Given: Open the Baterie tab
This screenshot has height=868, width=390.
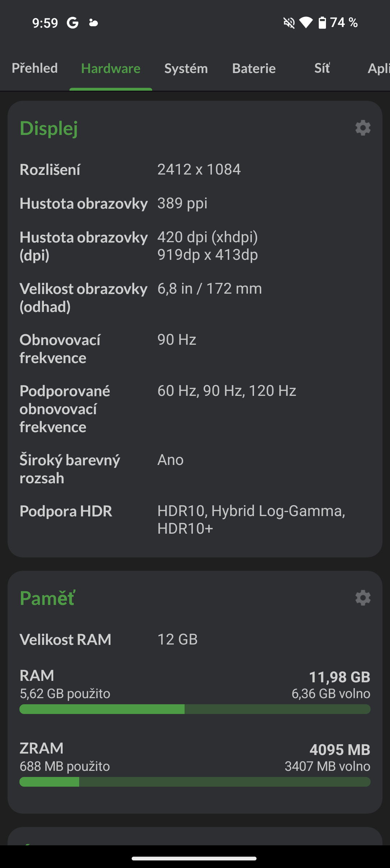Looking at the screenshot, I should click(x=254, y=68).
